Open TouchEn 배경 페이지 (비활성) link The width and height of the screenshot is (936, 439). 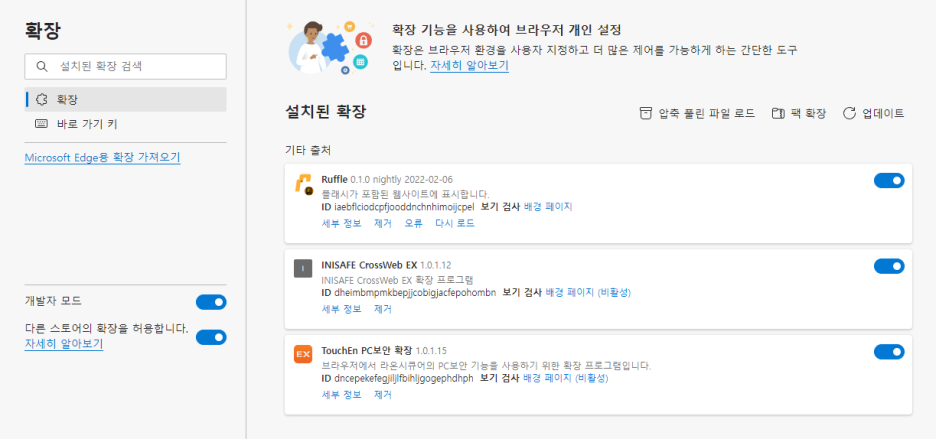click(565, 378)
